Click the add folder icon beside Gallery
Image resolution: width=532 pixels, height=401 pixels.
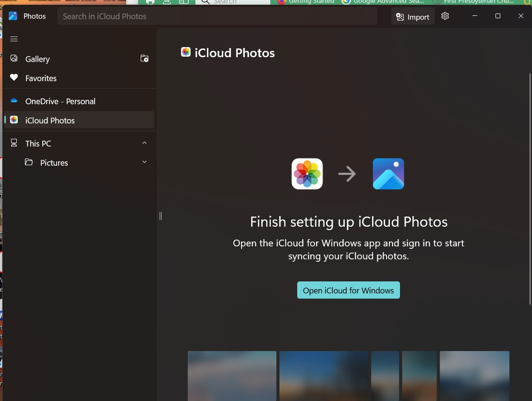(x=144, y=59)
